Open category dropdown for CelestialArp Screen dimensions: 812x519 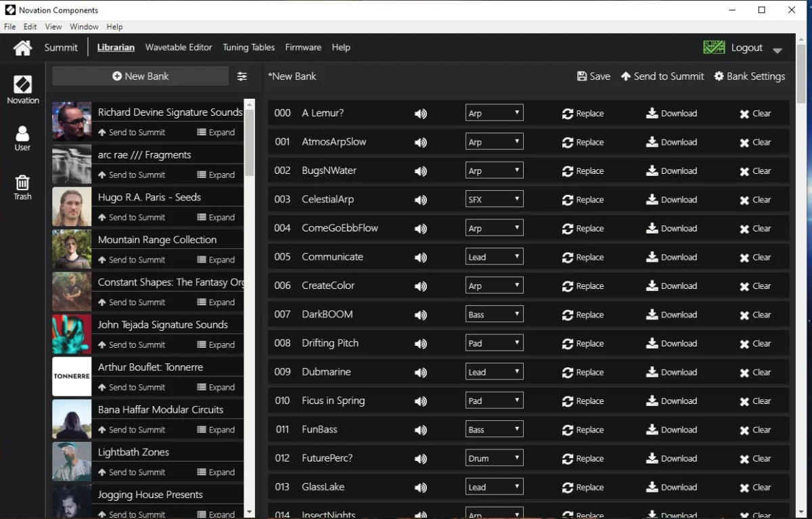[x=495, y=199]
